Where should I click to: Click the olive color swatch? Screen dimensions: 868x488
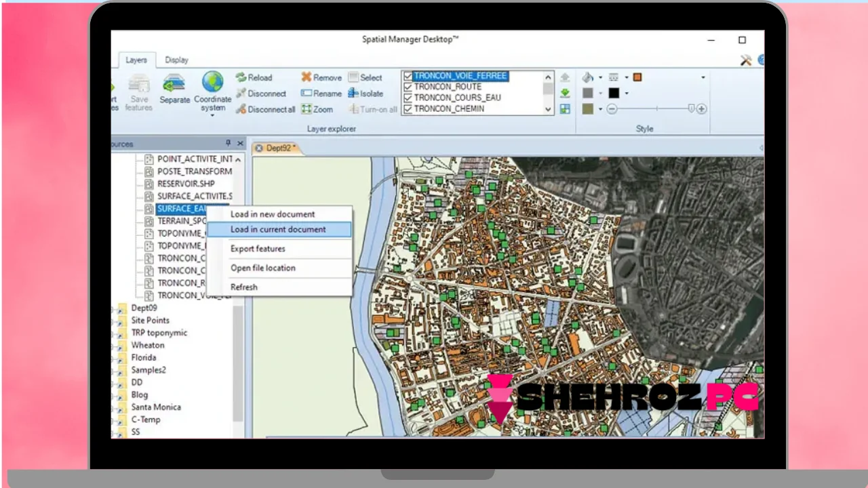[x=588, y=109]
